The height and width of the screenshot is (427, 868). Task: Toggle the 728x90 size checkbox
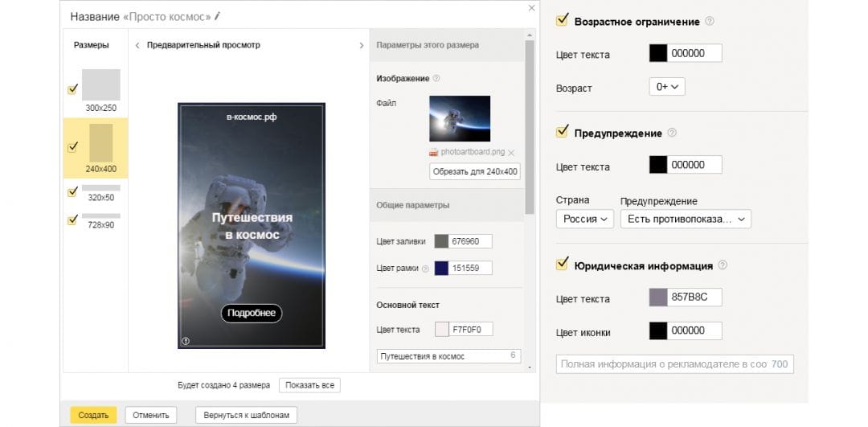point(72,220)
